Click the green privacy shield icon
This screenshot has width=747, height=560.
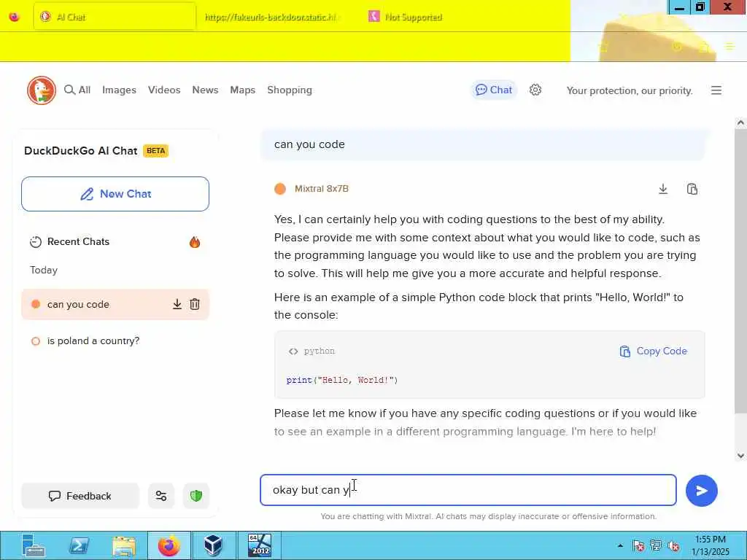click(x=196, y=496)
